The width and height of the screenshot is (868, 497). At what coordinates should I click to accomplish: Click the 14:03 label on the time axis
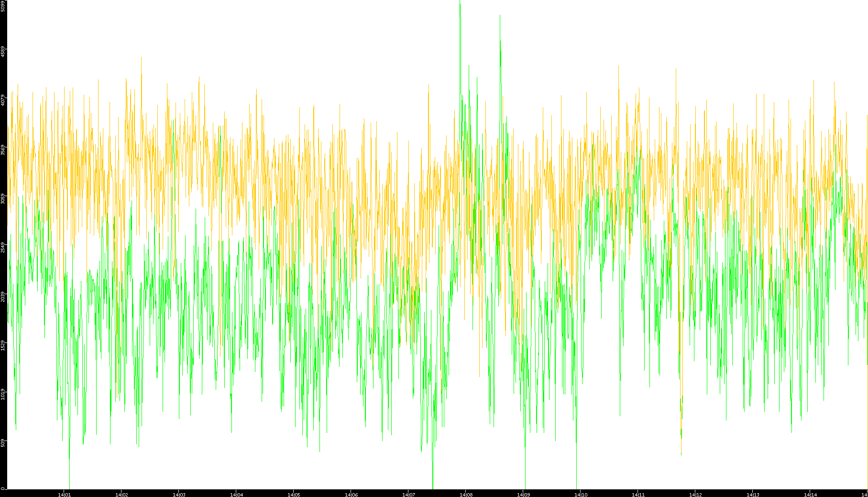point(179,495)
